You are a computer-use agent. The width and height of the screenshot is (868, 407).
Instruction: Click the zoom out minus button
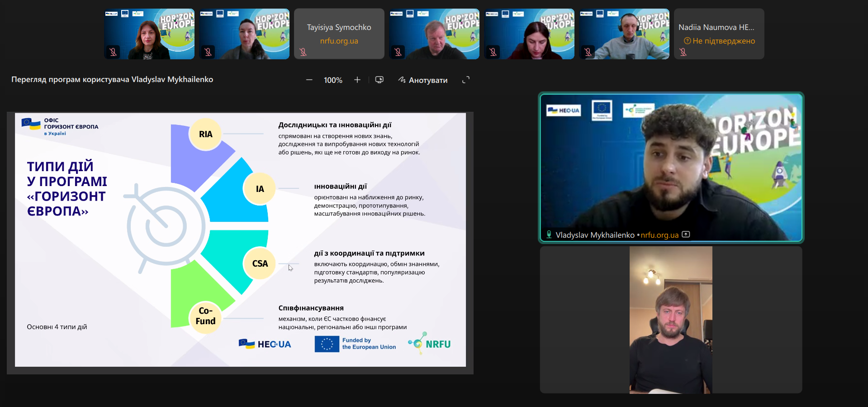coord(309,80)
